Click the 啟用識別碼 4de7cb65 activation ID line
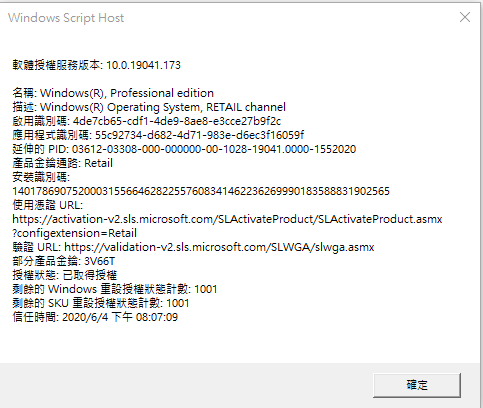Viewport: 483px width, 408px height. 147,121
